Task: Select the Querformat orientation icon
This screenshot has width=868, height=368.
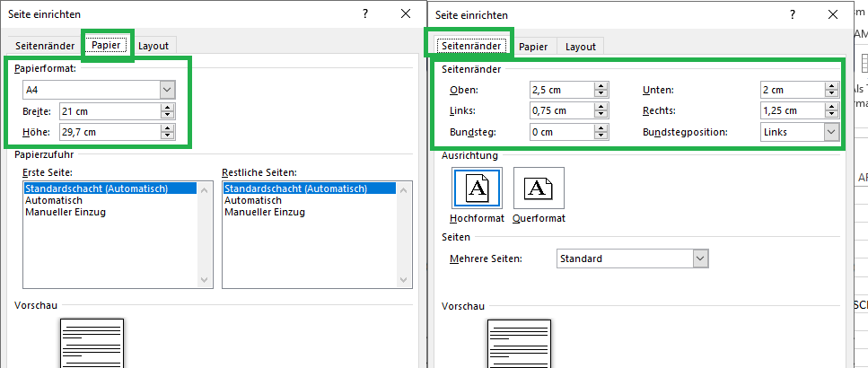Action: coord(538,188)
